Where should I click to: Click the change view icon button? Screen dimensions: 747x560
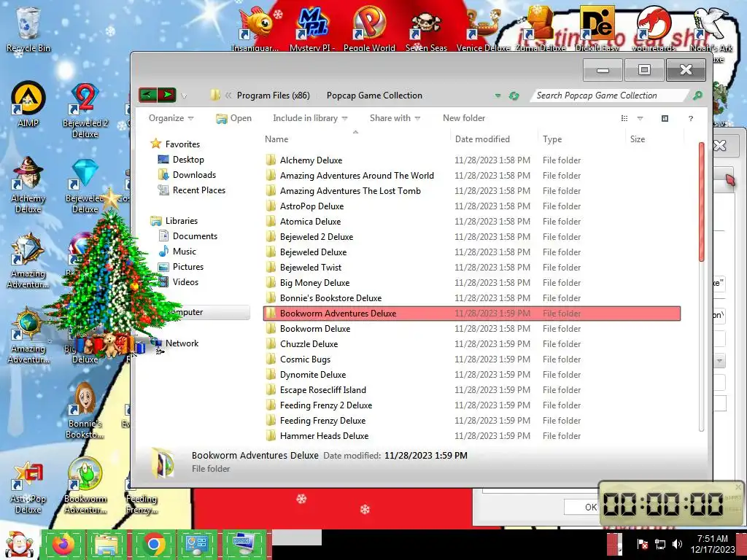click(x=624, y=118)
